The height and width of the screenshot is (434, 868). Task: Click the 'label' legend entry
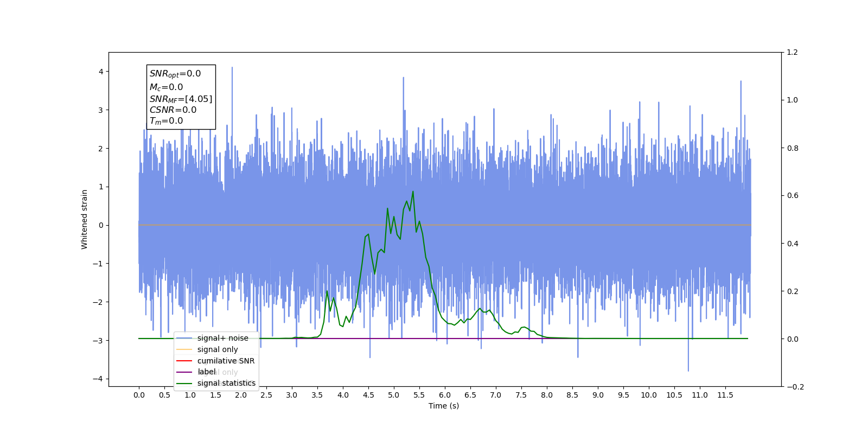click(196, 372)
